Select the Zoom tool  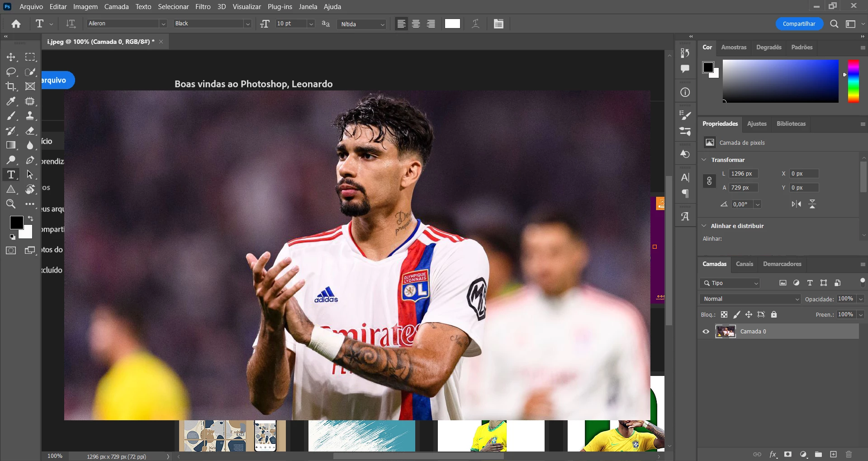(x=11, y=204)
